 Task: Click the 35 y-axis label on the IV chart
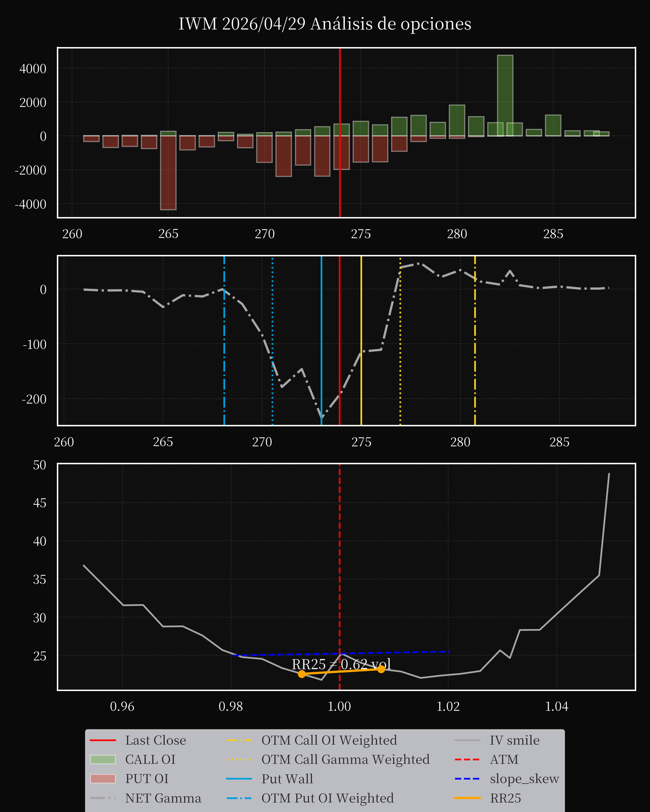point(40,579)
